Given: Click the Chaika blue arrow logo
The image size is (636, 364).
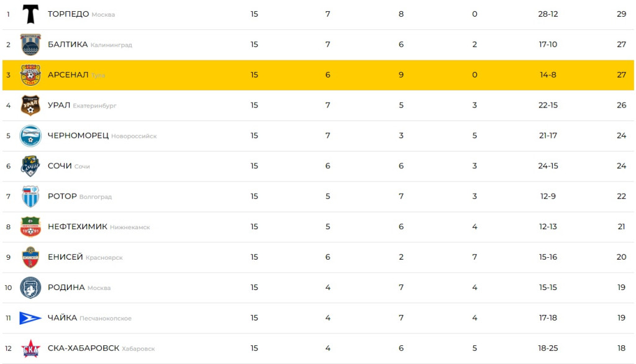Looking at the screenshot, I should pyautogui.click(x=30, y=318).
